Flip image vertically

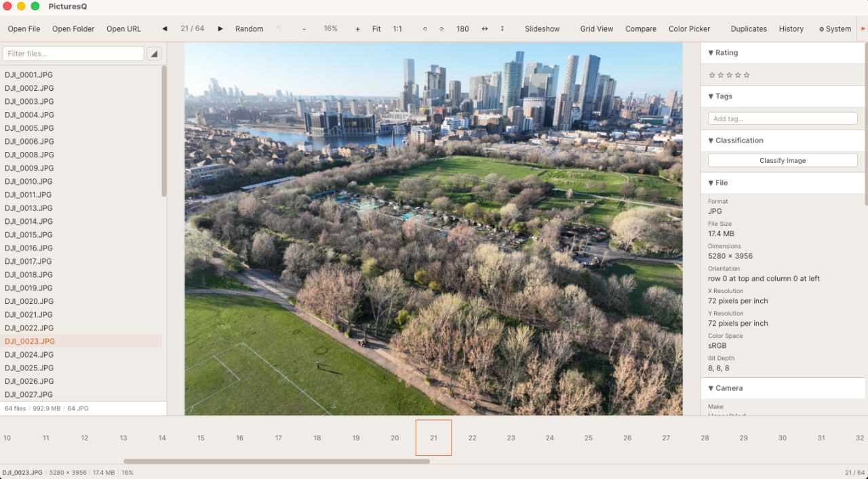click(502, 28)
